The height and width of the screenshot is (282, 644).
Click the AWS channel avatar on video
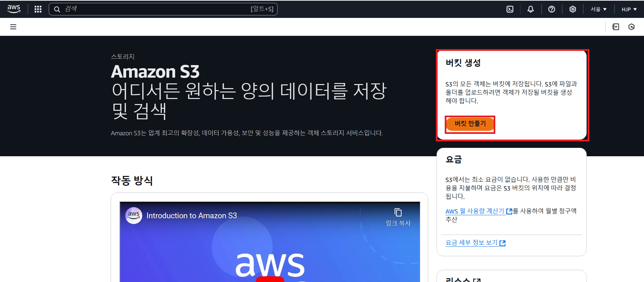tap(134, 216)
